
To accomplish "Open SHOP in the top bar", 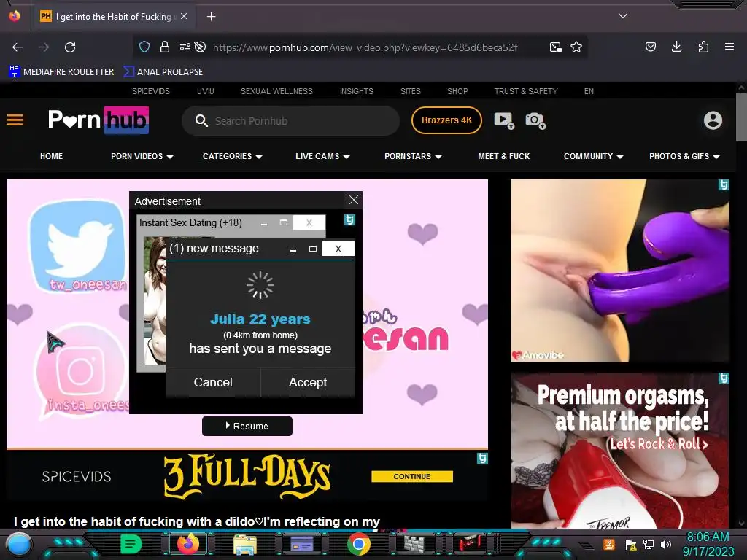I will [457, 91].
